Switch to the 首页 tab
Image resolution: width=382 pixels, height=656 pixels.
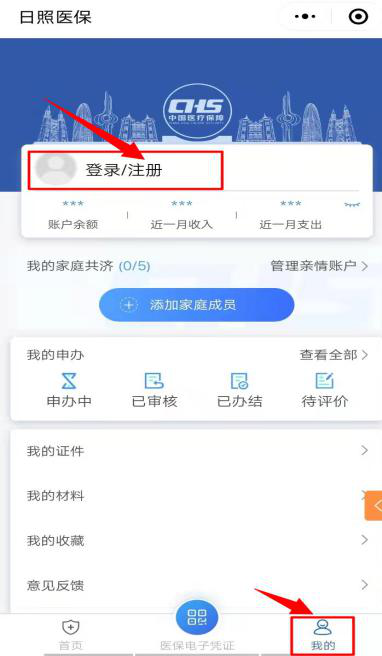point(71,635)
